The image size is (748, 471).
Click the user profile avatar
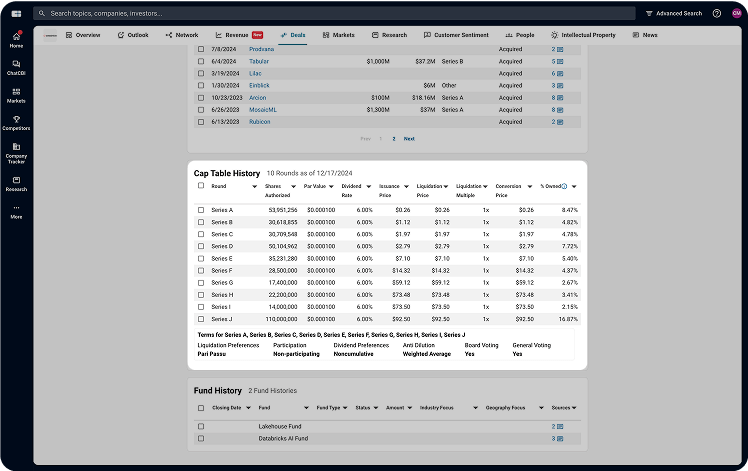point(735,14)
